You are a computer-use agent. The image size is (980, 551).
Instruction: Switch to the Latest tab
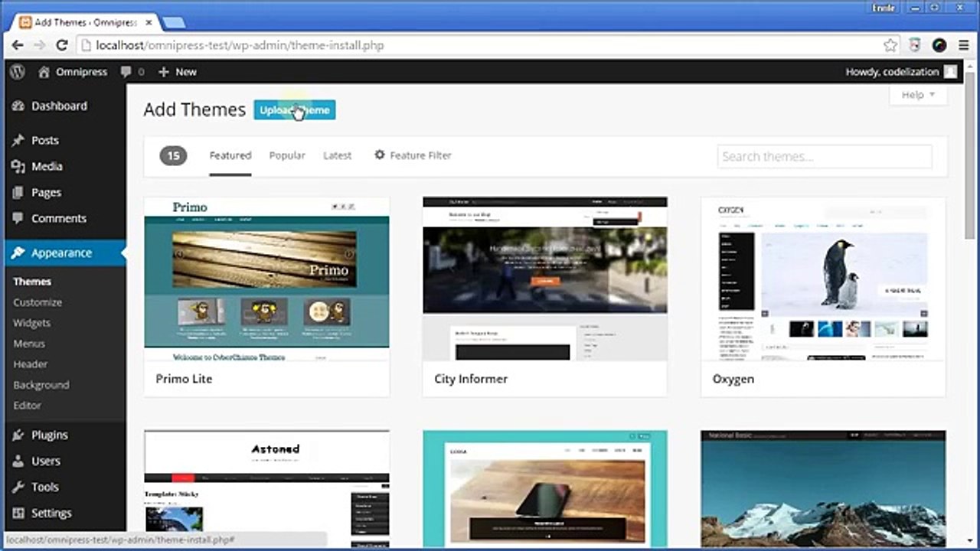click(x=337, y=155)
